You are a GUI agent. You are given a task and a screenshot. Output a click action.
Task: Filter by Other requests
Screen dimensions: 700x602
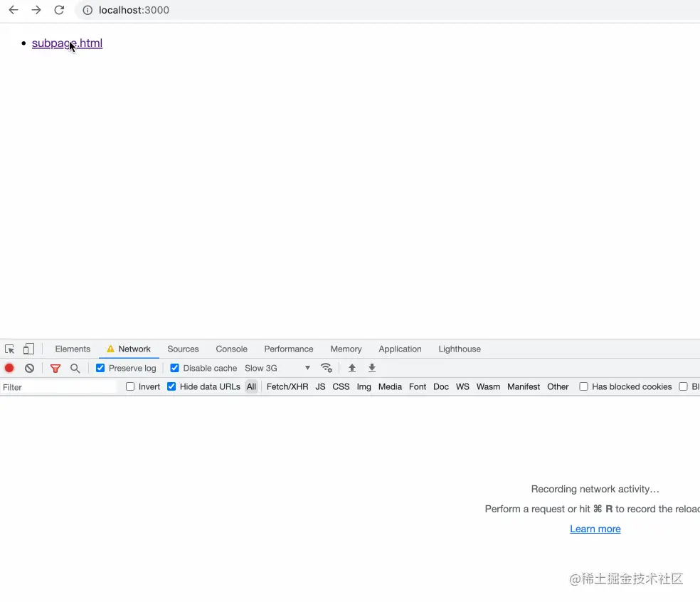558,386
